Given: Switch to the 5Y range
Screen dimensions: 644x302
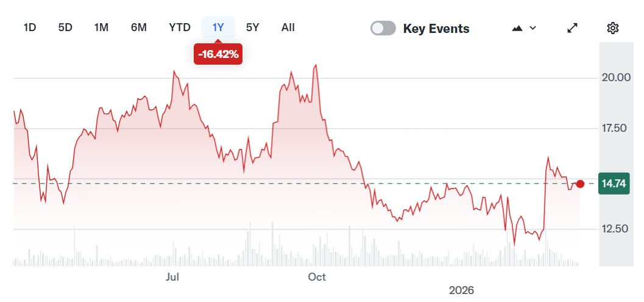Looking at the screenshot, I should 253,27.
